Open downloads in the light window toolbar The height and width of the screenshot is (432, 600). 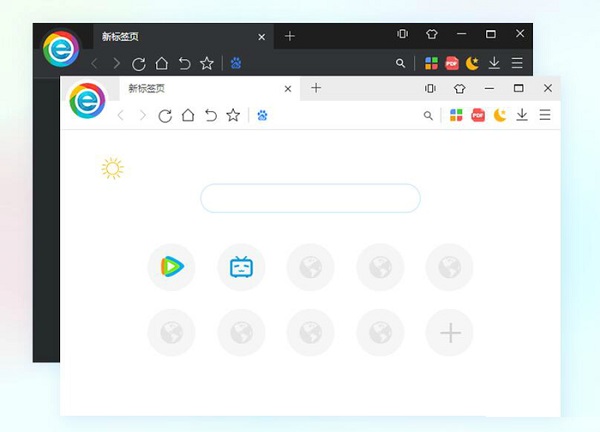pyautogui.click(x=522, y=115)
